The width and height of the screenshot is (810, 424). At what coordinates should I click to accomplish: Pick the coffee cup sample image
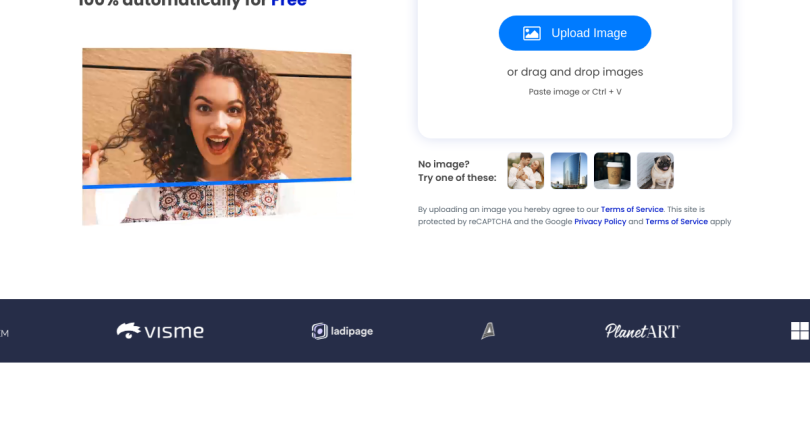(x=612, y=171)
